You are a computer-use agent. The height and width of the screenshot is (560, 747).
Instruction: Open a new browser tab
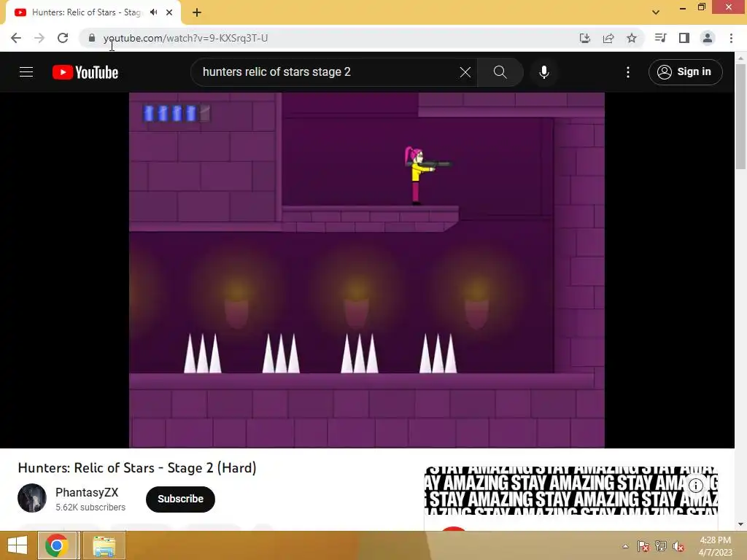[197, 12]
